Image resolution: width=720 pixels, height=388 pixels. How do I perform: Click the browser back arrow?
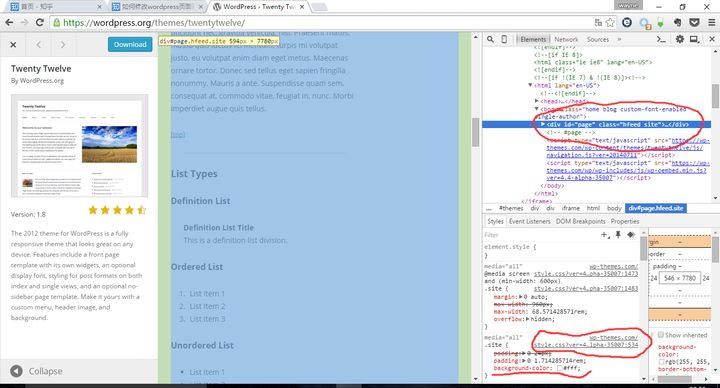pos(9,22)
